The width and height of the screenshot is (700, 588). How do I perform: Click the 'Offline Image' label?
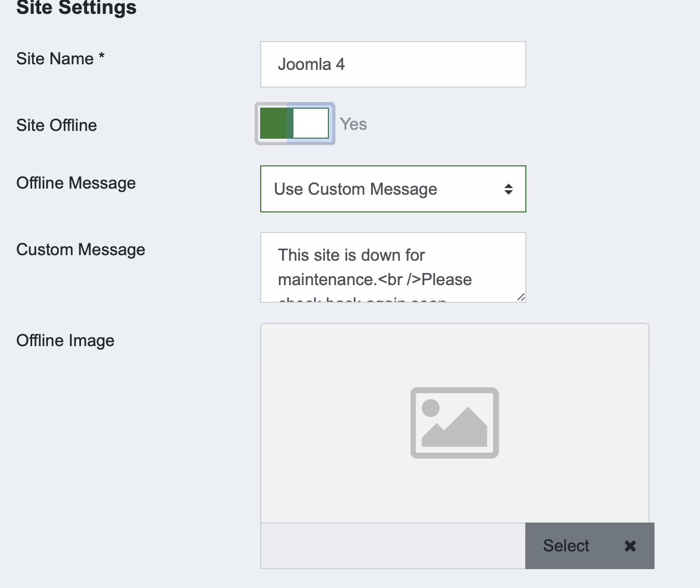coord(65,341)
